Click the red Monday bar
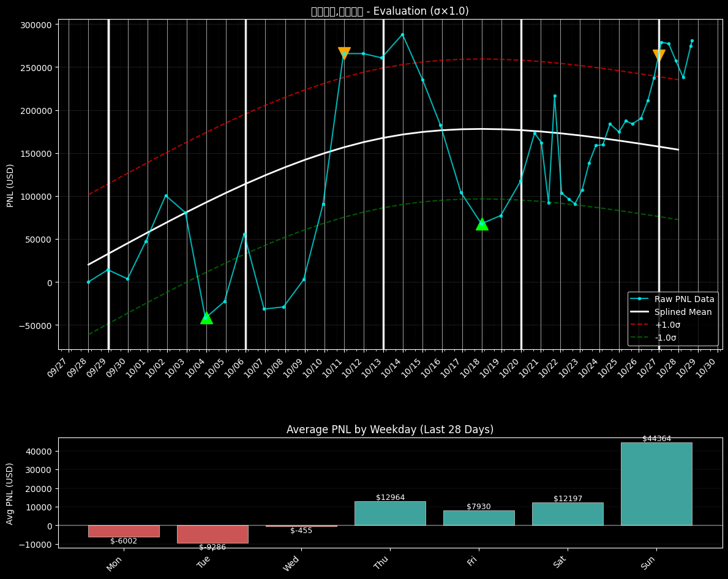The image size is (728, 579). pyautogui.click(x=124, y=531)
